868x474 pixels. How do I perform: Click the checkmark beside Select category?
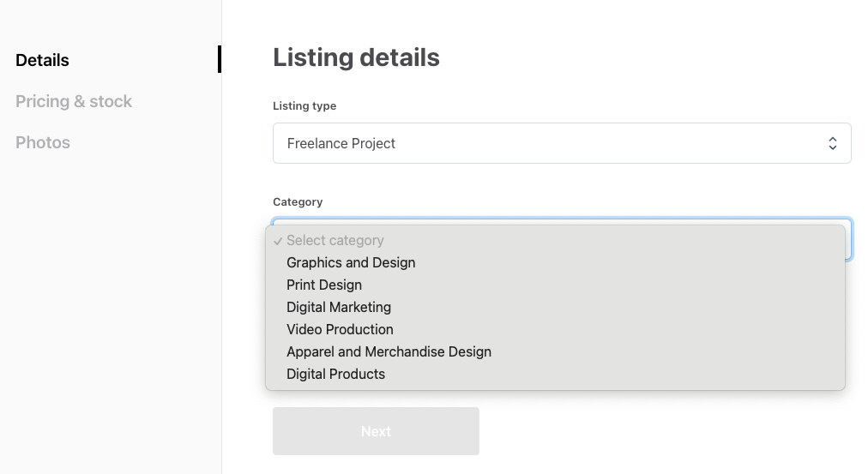pos(279,241)
